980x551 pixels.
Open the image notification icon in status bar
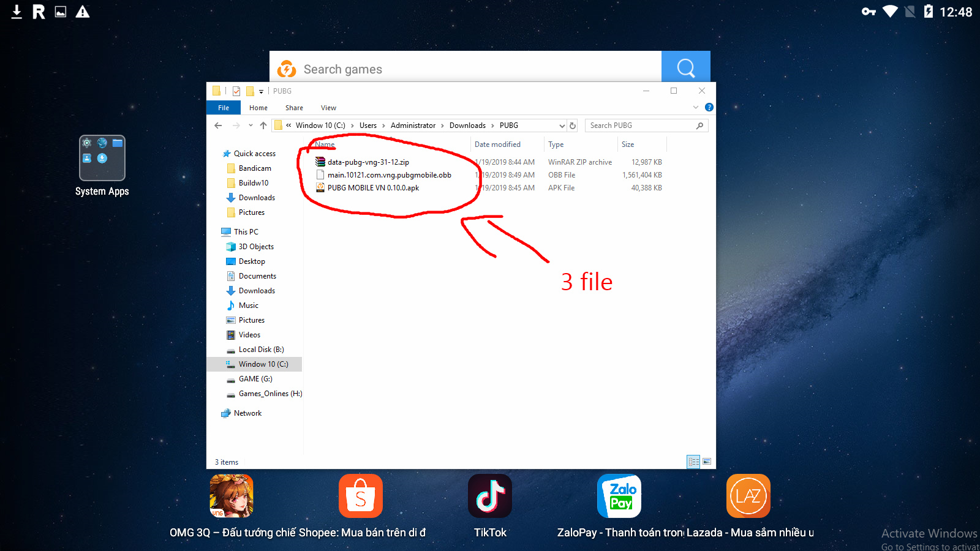[61, 12]
